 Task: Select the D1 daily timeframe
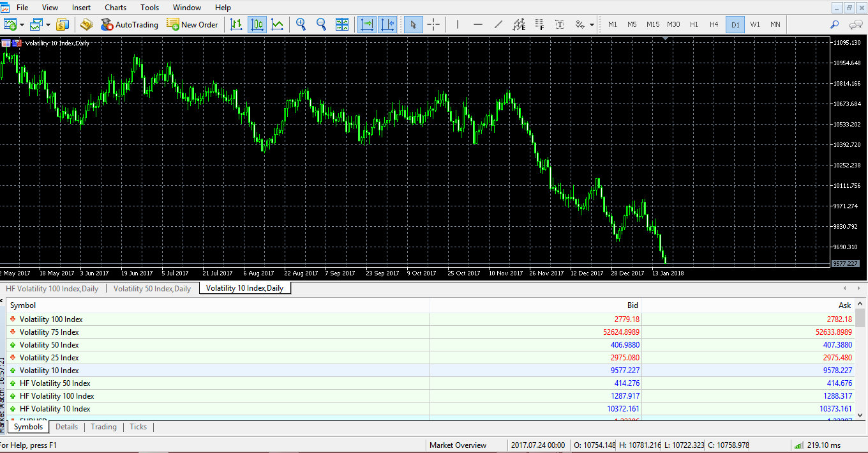(x=735, y=25)
